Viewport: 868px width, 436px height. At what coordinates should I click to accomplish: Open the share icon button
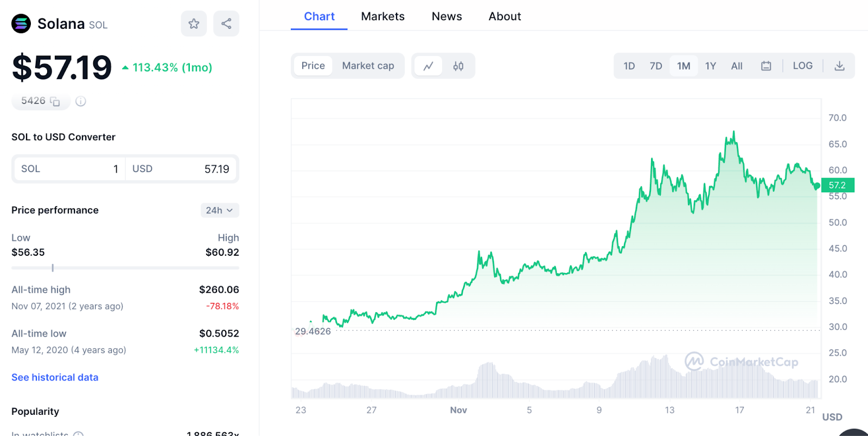226,23
